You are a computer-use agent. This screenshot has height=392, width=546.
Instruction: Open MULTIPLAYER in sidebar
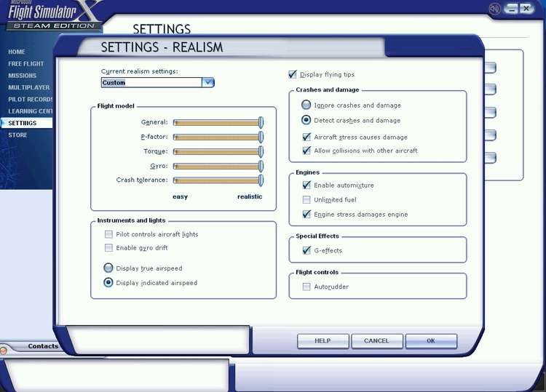point(29,87)
